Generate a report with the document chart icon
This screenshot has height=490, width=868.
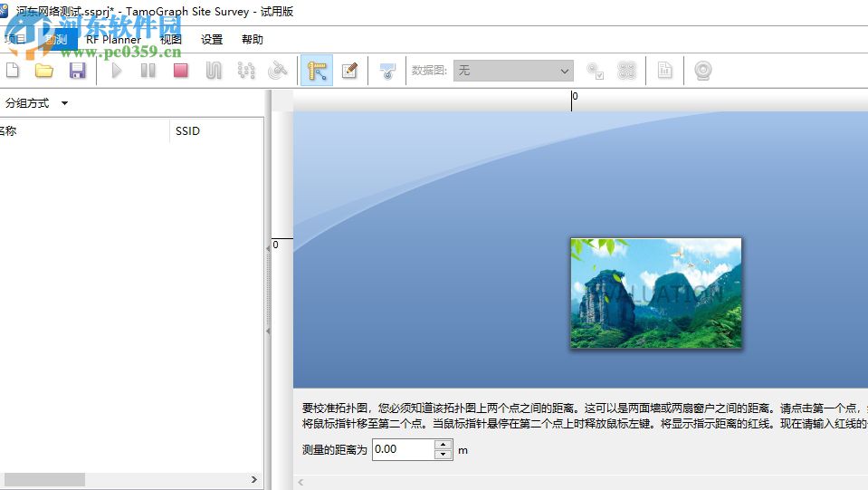click(665, 71)
